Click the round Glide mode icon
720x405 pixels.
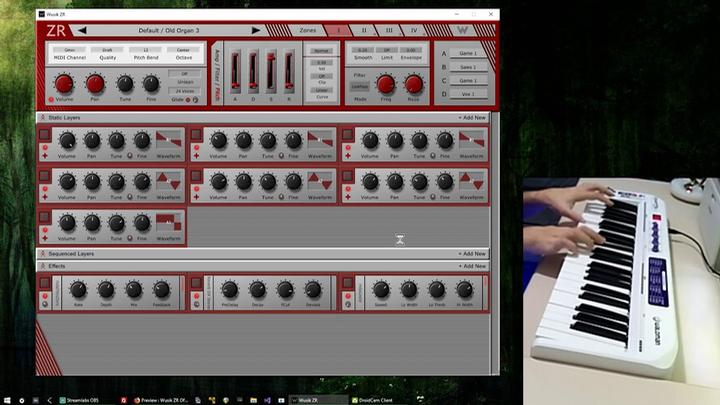pyautogui.click(x=195, y=100)
